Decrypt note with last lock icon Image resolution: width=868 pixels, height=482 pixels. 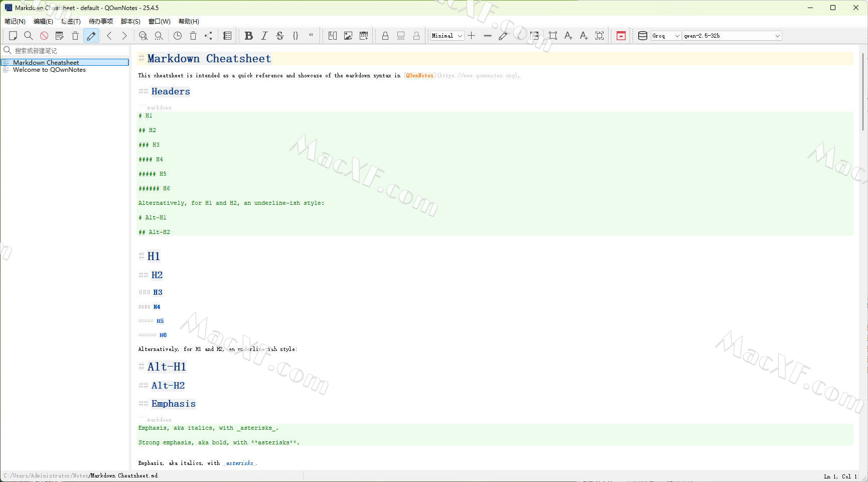[x=416, y=36]
